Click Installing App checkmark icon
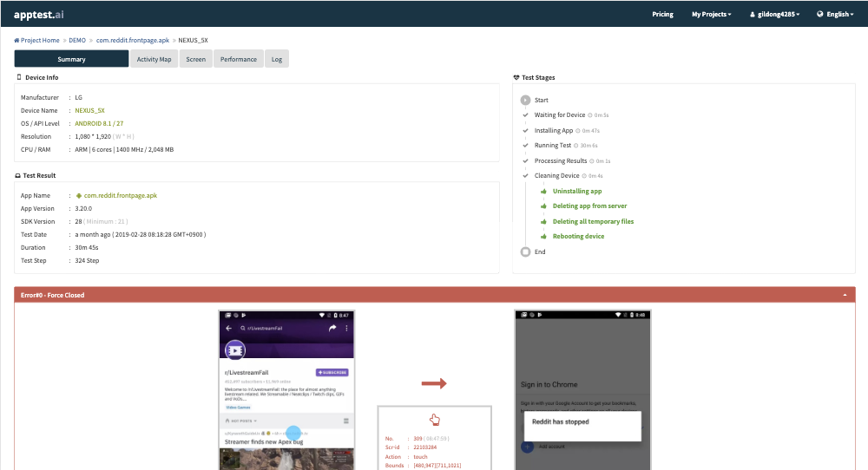The width and height of the screenshot is (868, 470). pos(525,130)
